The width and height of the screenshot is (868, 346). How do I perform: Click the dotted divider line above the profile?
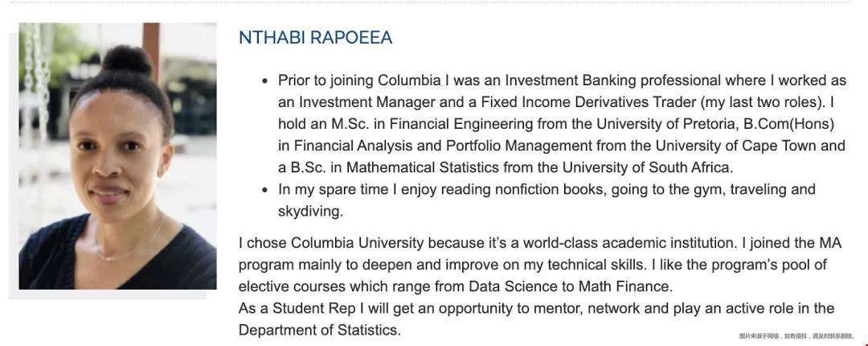[x=431, y=2]
